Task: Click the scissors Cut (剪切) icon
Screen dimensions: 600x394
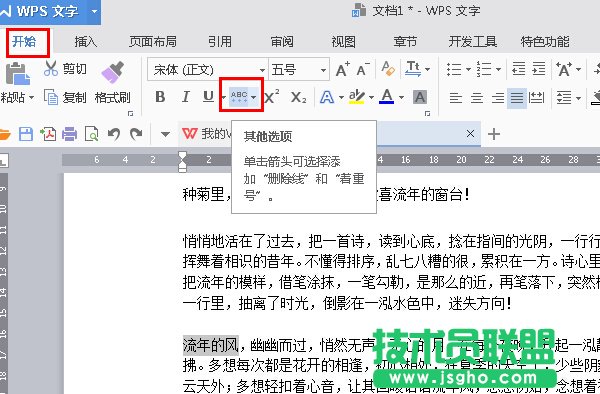Action: [x=51, y=69]
